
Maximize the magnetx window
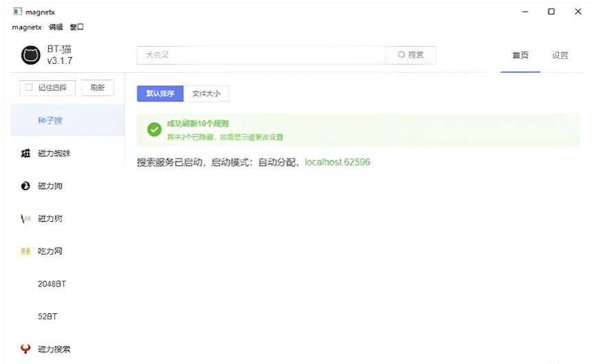(x=551, y=12)
